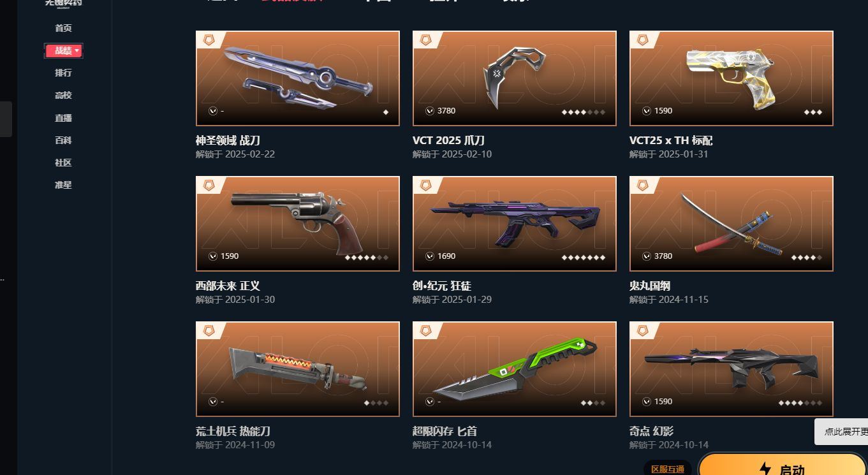
Task: Click the pentagon badge on 荒土机兵 热能刀 card
Action: (209, 331)
